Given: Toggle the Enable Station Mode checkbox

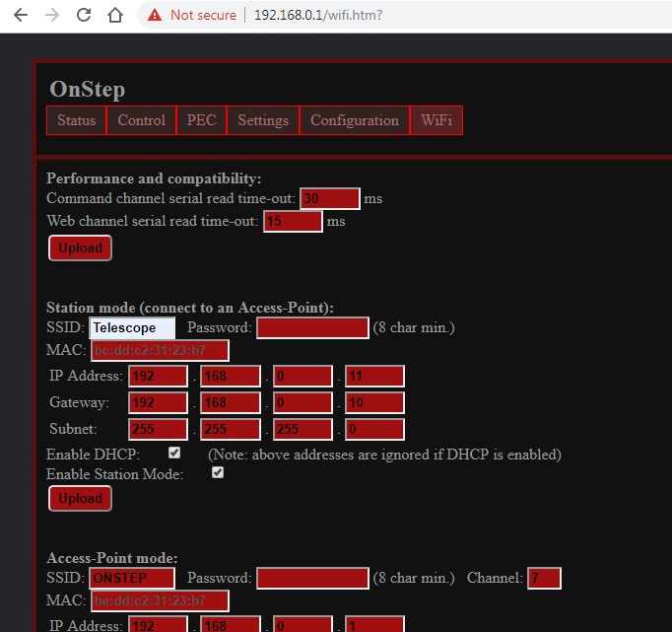Looking at the screenshot, I should [x=218, y=472].
